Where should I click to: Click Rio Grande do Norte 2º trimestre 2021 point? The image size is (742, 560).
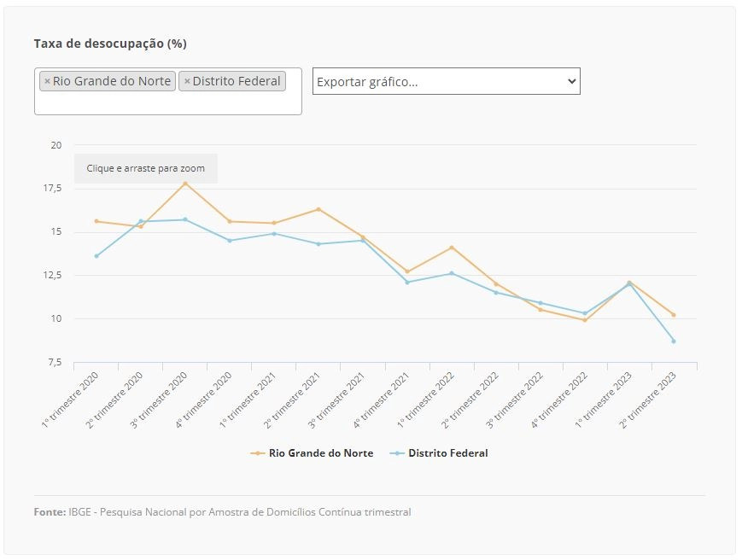(318, 209)
